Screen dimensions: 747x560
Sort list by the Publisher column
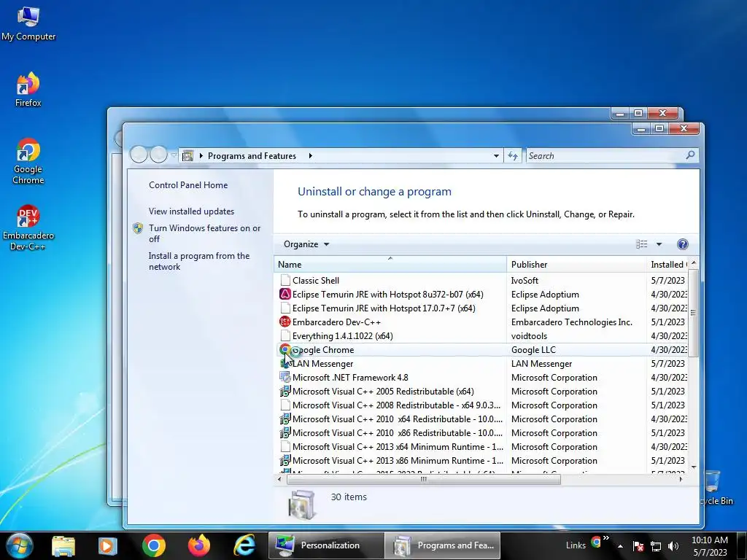[x=576, y=264]
